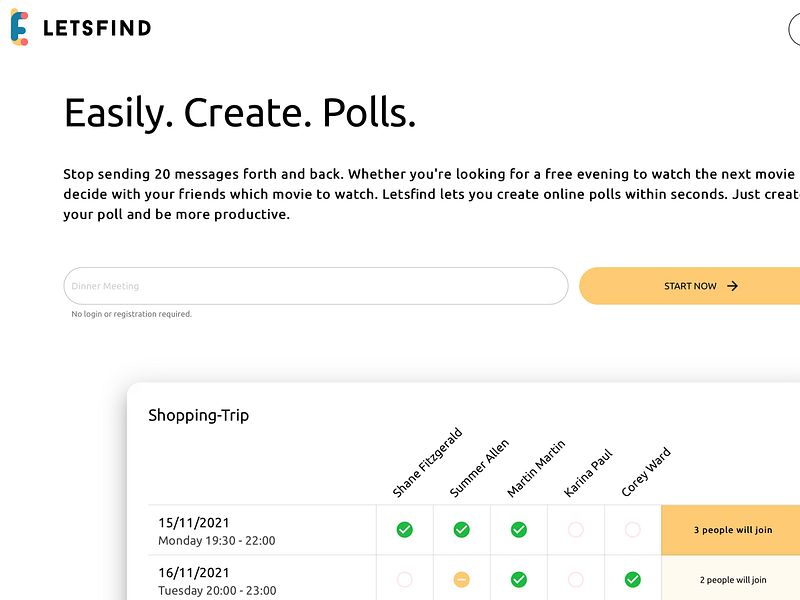Click the arrow icon in Start Now
Image resolution: width=800 pixels, height=600 pixels.
(x=732, y=286)
